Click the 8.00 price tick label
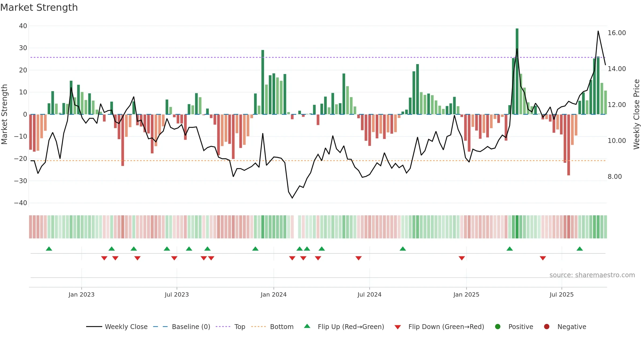The width and height of the screenshot is (644, 362). [615, 176]
